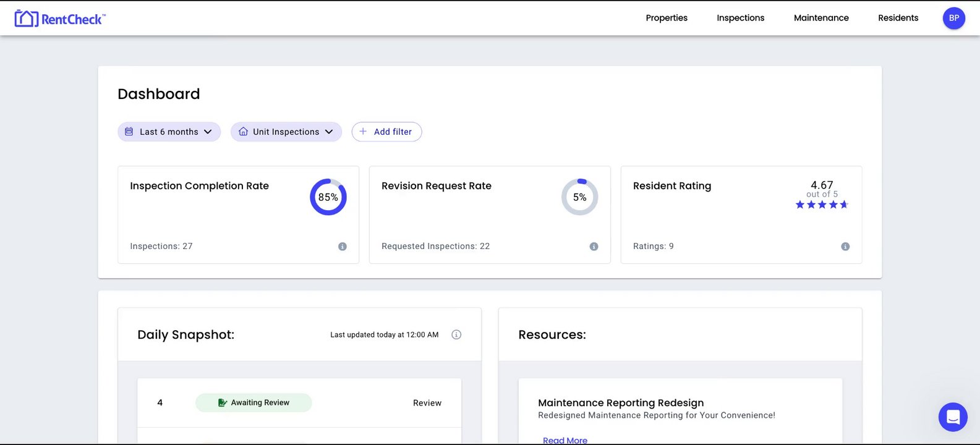Click info icon on Inspection Completion Rate card
The image size is (980, 445).
(343, 247)
